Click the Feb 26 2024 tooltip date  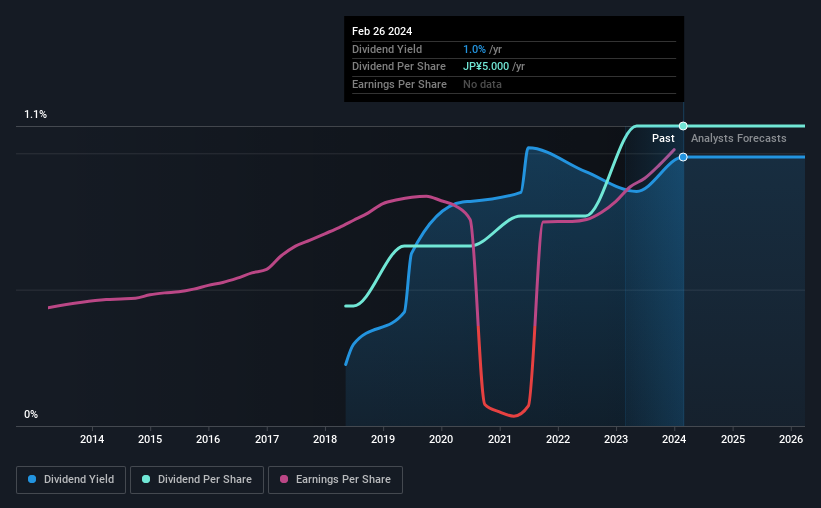[382, 31]
